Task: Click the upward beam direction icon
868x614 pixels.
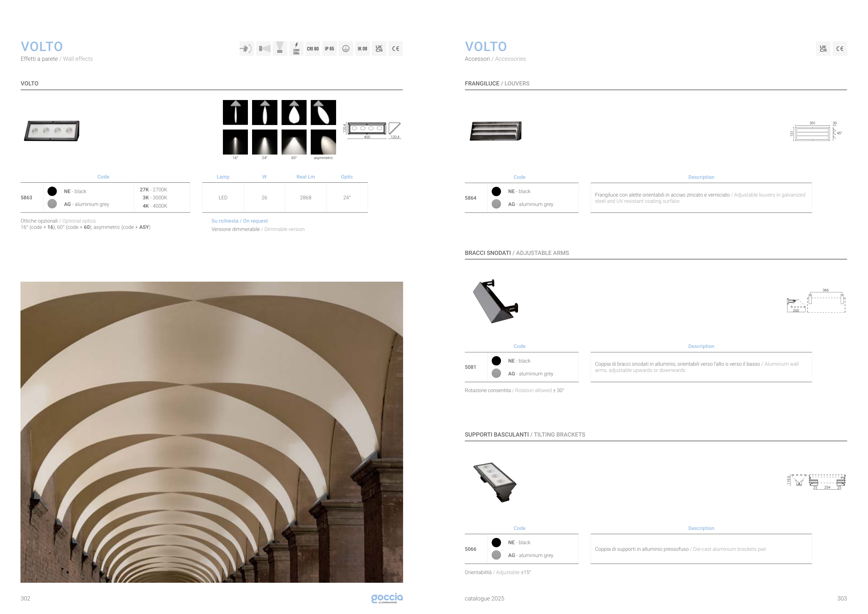Action: coord(280,49)
